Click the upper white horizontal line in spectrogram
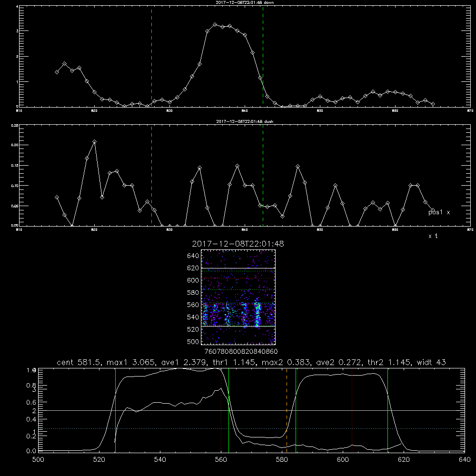 tap(238, 268)
